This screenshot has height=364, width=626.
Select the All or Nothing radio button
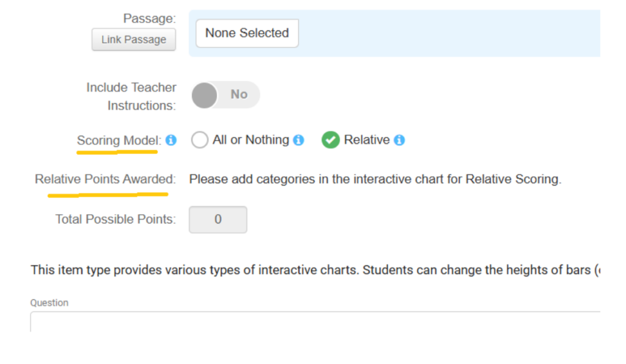coord(200,140)
